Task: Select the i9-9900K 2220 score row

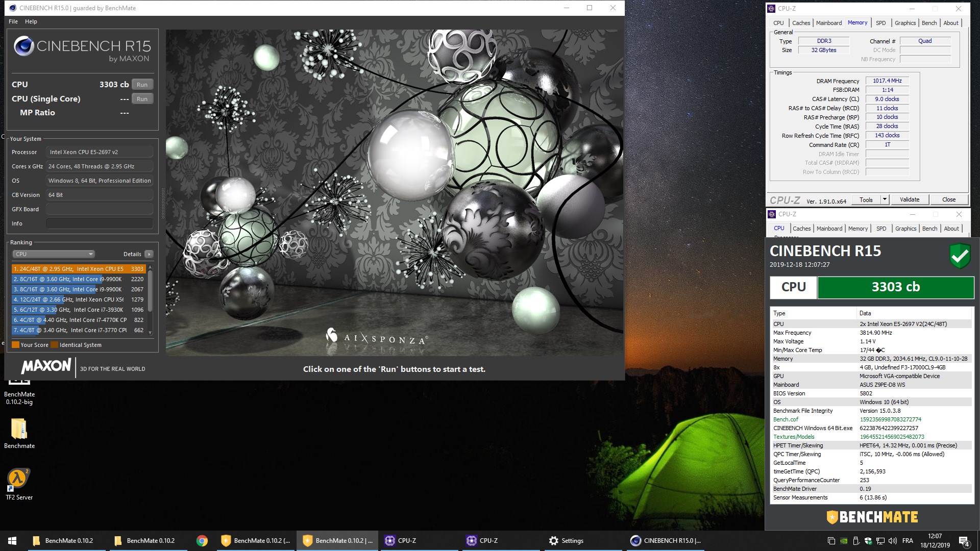Action: click(79, 279)
